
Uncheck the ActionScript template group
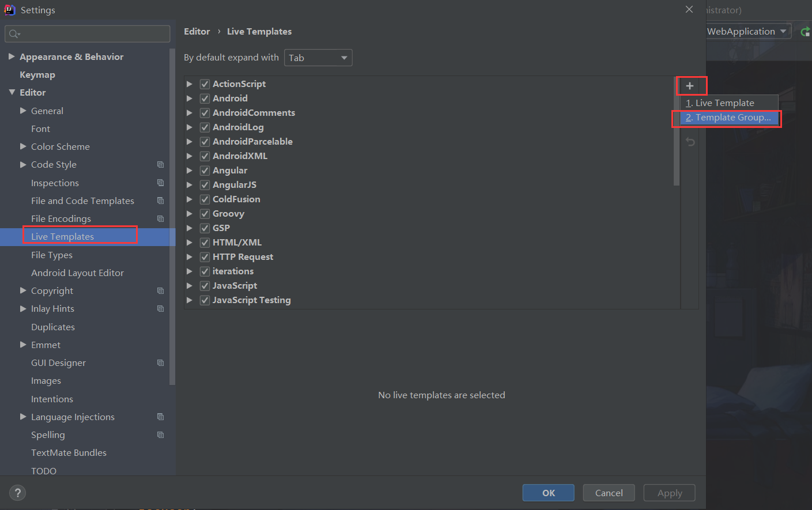click(205, 84)
